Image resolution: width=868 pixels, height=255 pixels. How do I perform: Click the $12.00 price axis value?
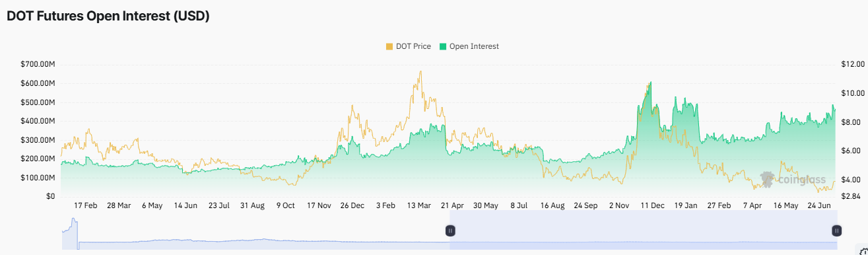pos(852,65)
